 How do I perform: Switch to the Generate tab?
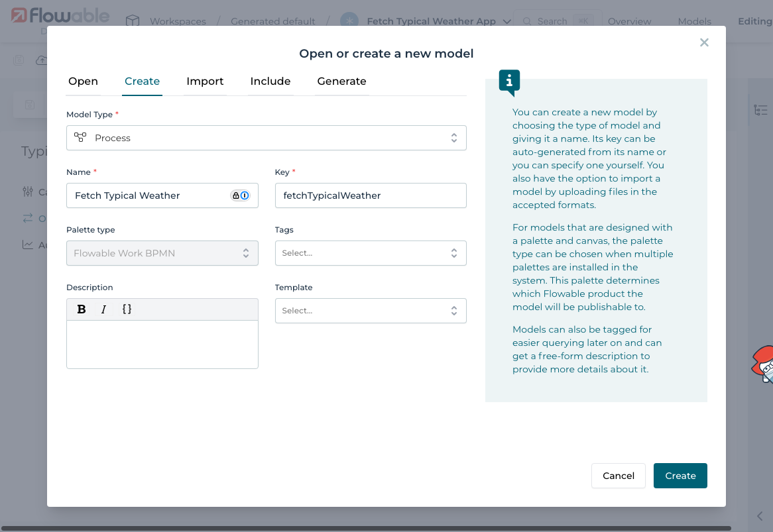341,81
